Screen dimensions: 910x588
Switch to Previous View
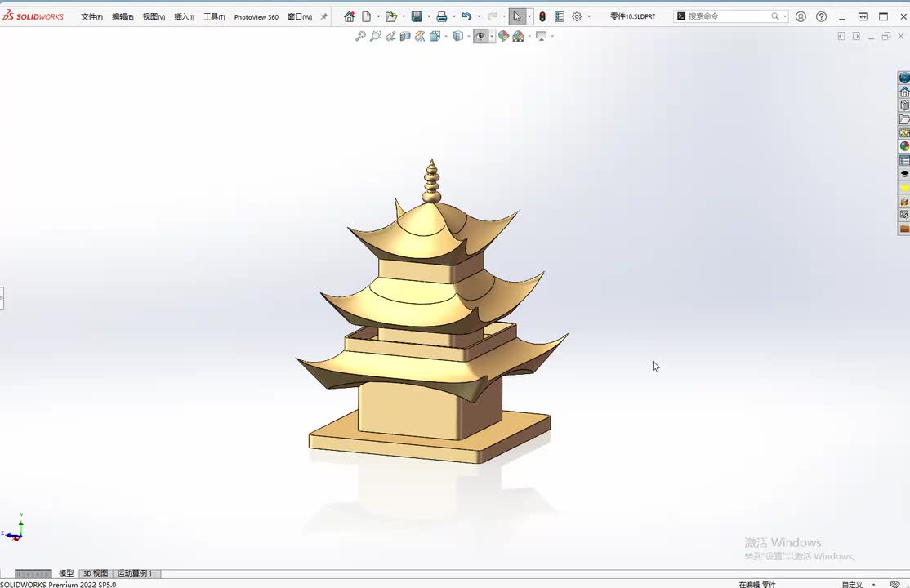390,36
